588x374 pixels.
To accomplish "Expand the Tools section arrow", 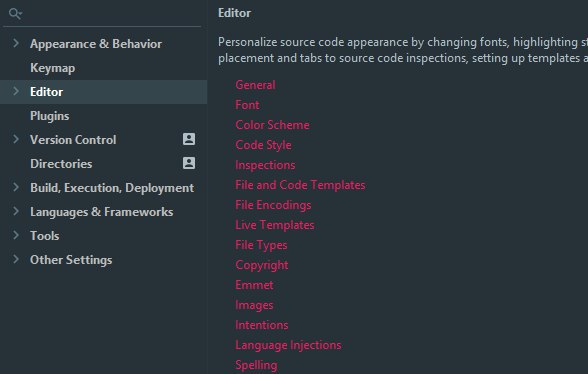I will pyautogui.click(x=16, y=235).
